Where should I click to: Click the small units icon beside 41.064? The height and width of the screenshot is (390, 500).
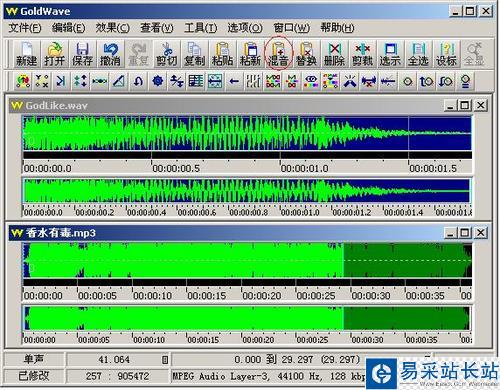coord(165,360)
